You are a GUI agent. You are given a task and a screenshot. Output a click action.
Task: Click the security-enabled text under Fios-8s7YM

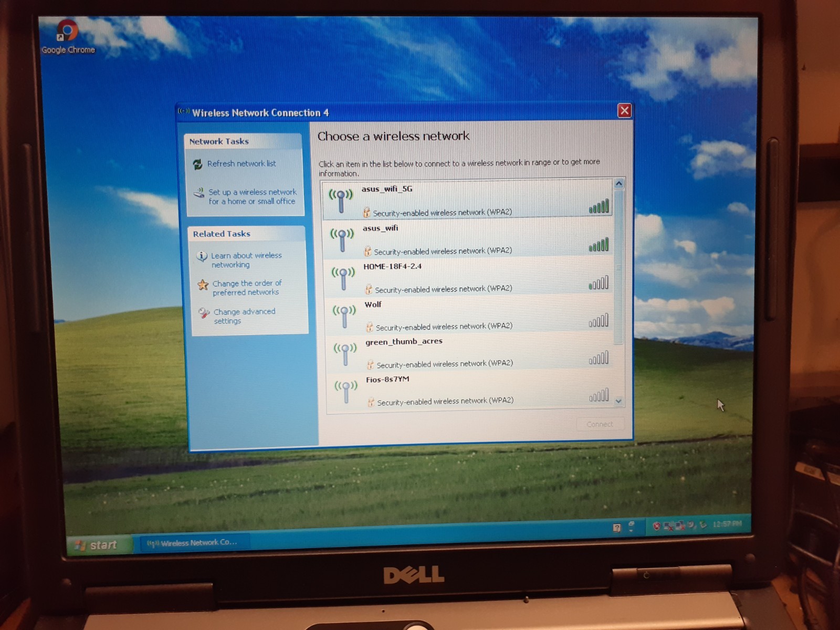coord(445,402)
